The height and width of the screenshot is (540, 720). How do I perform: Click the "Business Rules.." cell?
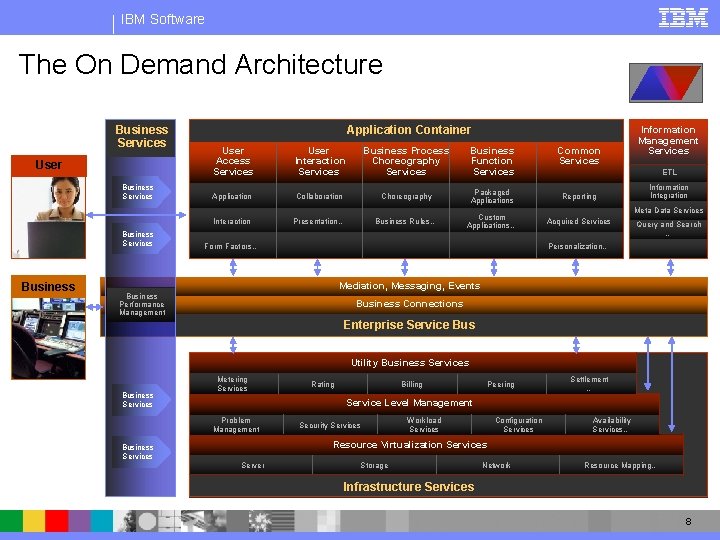pos(406,221)
